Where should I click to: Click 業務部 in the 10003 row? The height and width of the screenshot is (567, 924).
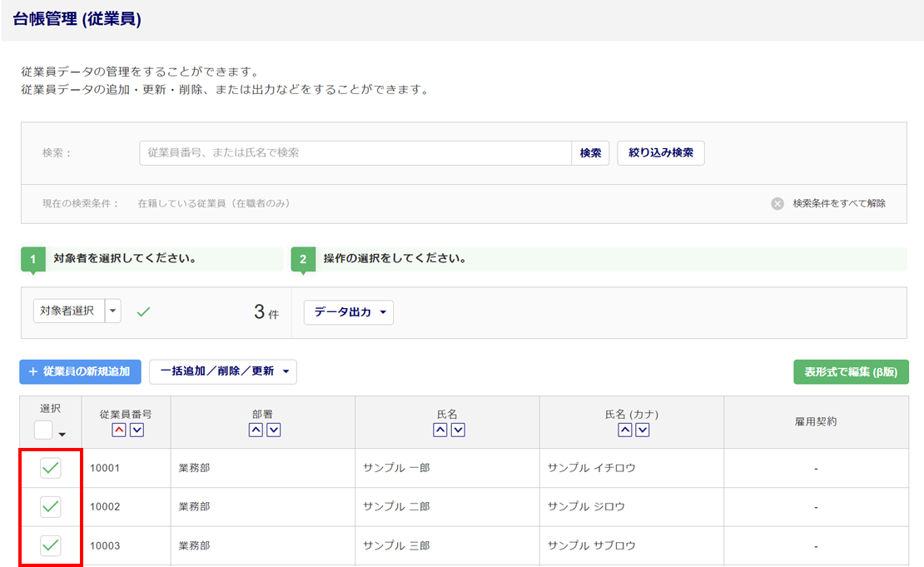pyautogui.click(x=195, y=546)
